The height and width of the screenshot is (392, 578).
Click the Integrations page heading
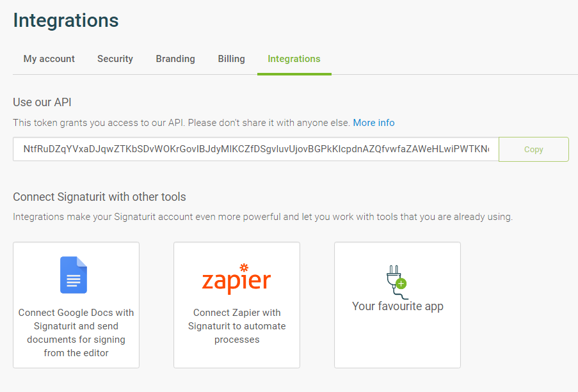(x=66, y=20)
